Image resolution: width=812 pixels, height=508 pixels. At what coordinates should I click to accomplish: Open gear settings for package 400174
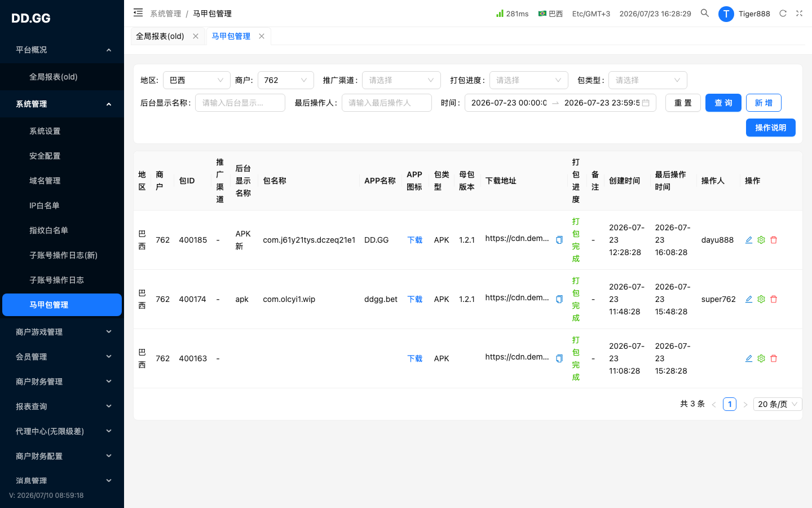(x=761, y=299)
